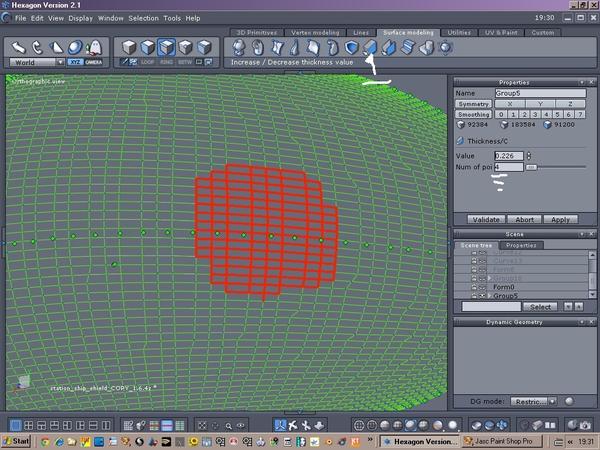Choose the ghost manipulator icon
Viewport: 600px width, 450px height.
tap(94, 47)
